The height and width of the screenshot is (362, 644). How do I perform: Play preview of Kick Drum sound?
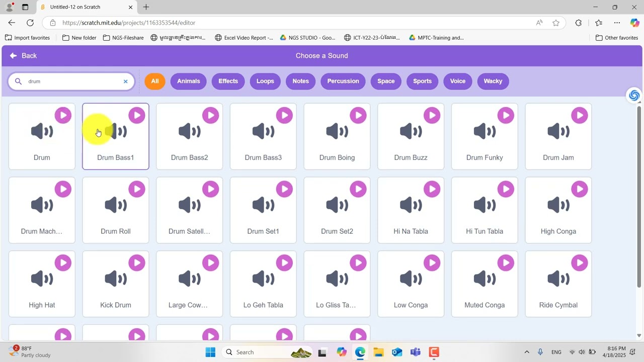(x=137, y=263)
